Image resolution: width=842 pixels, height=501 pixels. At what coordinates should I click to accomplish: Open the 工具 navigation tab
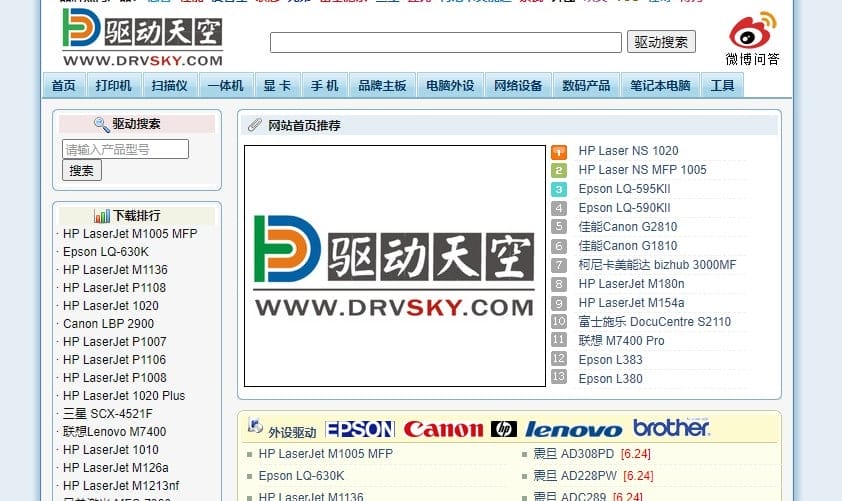(x=722, y=85)
